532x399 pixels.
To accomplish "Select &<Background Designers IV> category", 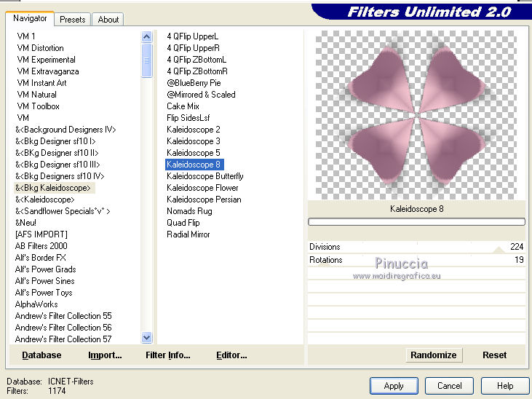I will (65, 130).
